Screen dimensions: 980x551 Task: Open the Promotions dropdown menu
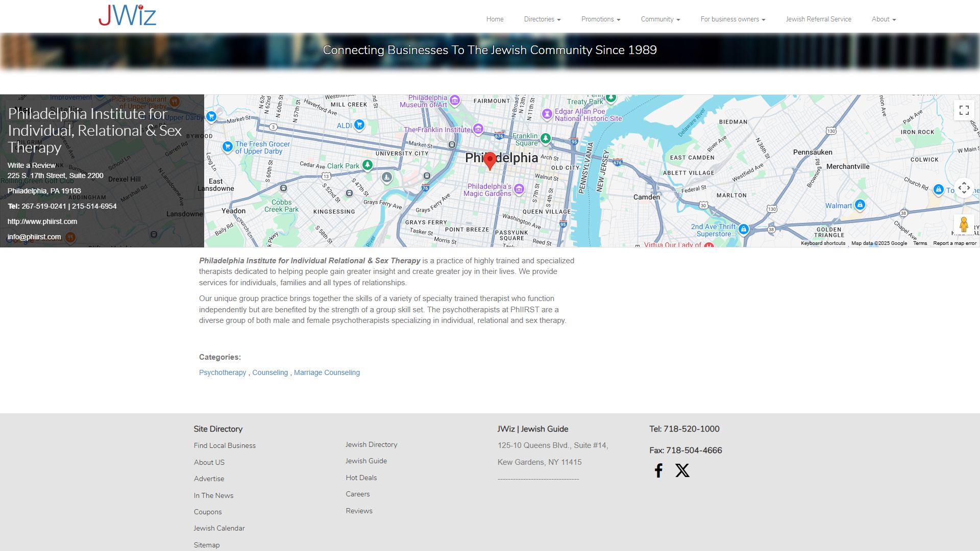click(x=601, y=19)
